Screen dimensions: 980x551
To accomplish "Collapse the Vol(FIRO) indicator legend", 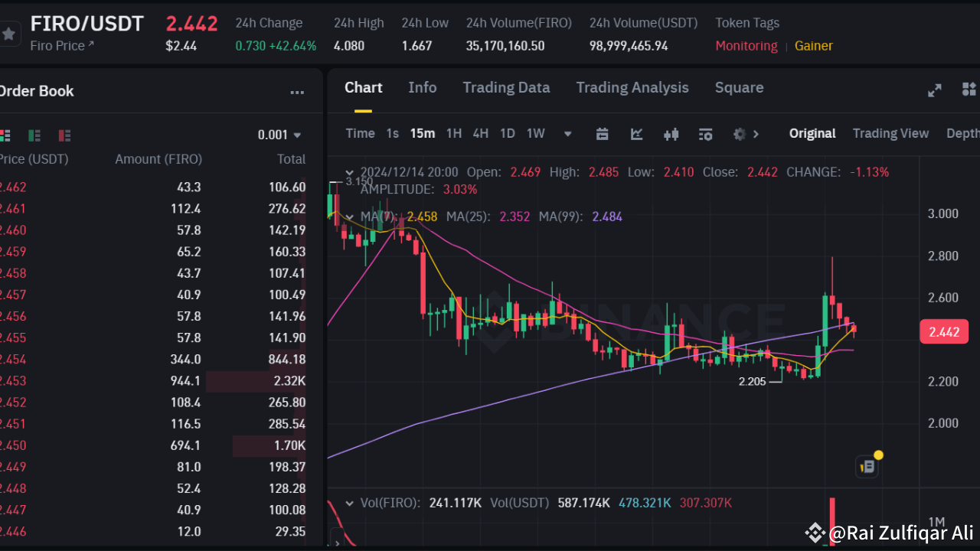I will click(350, 503).
